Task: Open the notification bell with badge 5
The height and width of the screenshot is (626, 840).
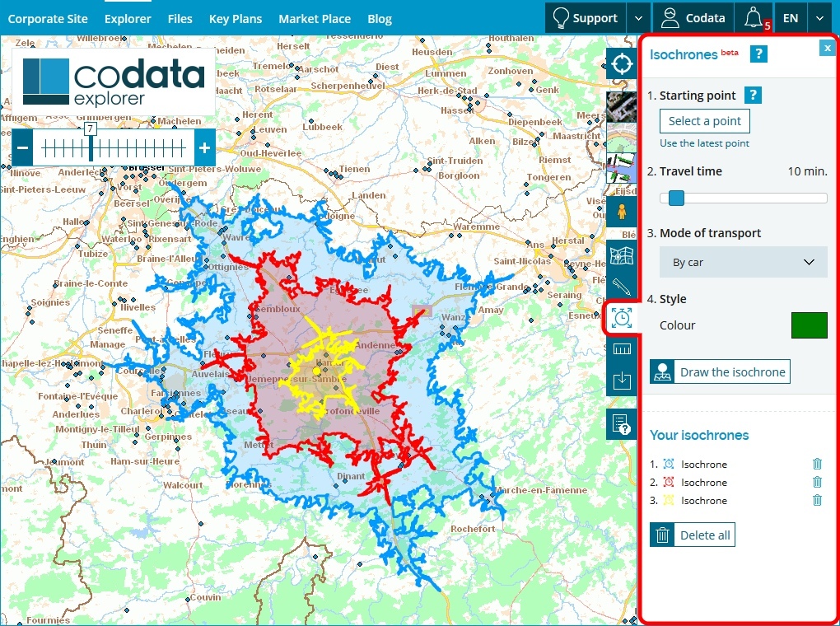Action: 752,17
